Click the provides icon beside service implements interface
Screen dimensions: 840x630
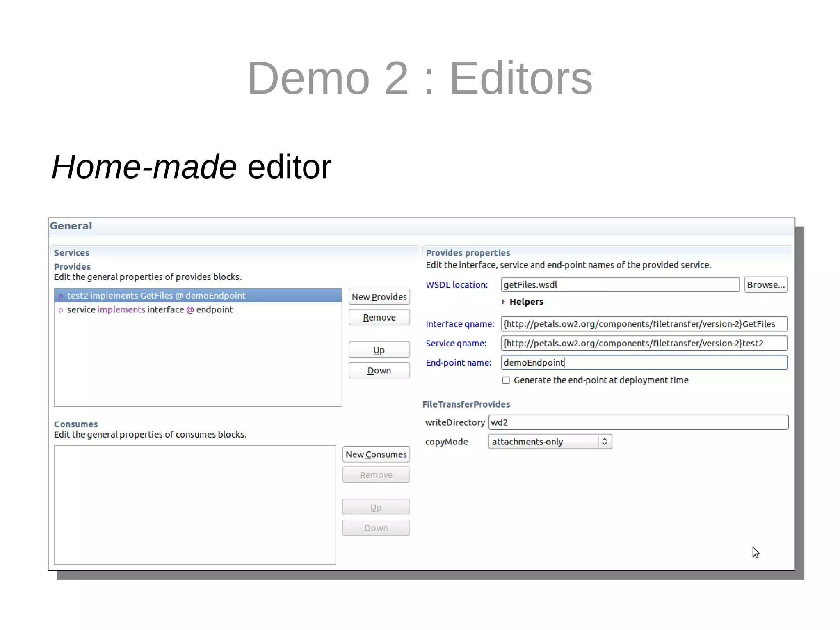pyautogui.click(x=61, y=310)
